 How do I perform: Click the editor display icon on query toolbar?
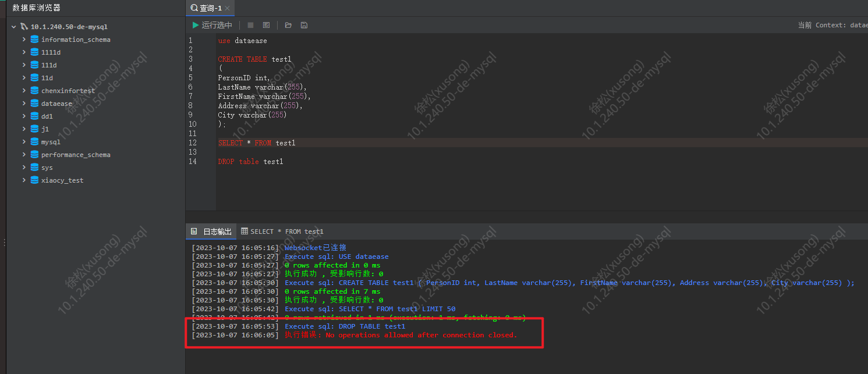(266, 25)
